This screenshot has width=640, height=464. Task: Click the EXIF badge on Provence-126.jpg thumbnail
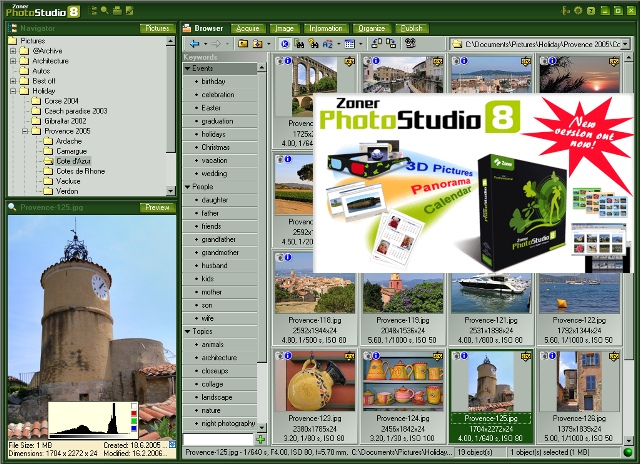point(614,356)
